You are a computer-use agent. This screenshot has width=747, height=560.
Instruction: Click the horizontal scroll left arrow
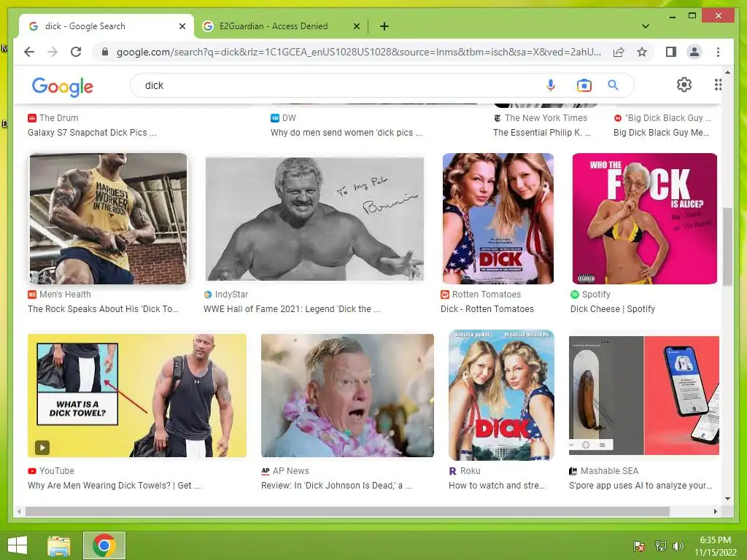coord(19,511)
